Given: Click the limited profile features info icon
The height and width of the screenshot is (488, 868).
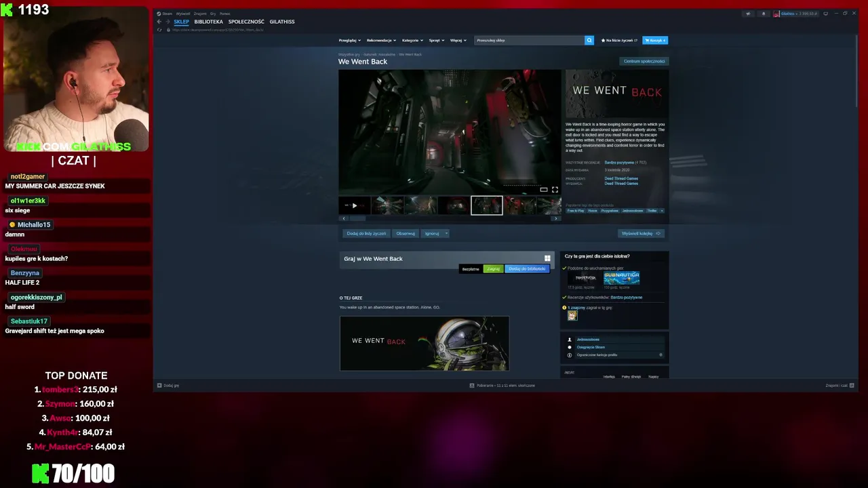Looking at the screenshot, I should [x=570, y=355].
